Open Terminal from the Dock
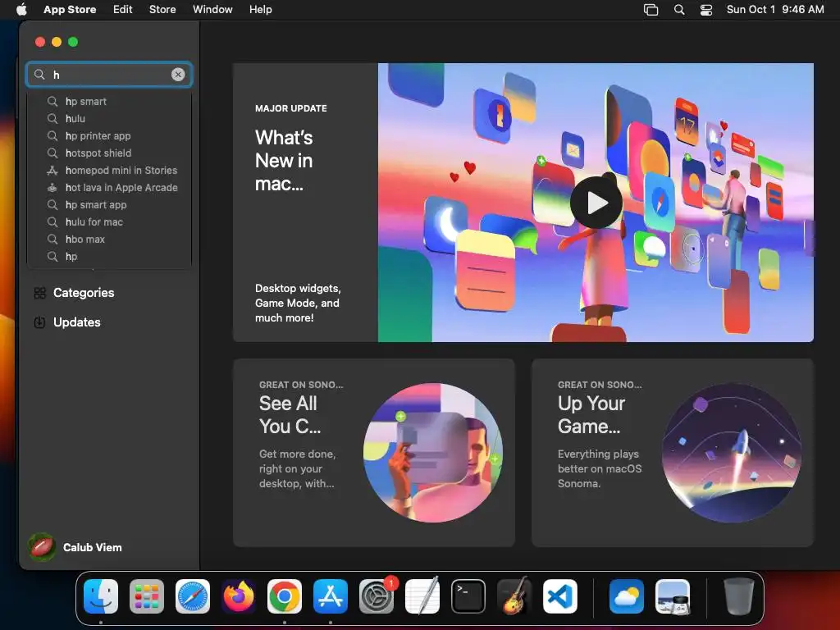Image resolution: width=840 pixels, height=630 pixels. coord(468,596)
